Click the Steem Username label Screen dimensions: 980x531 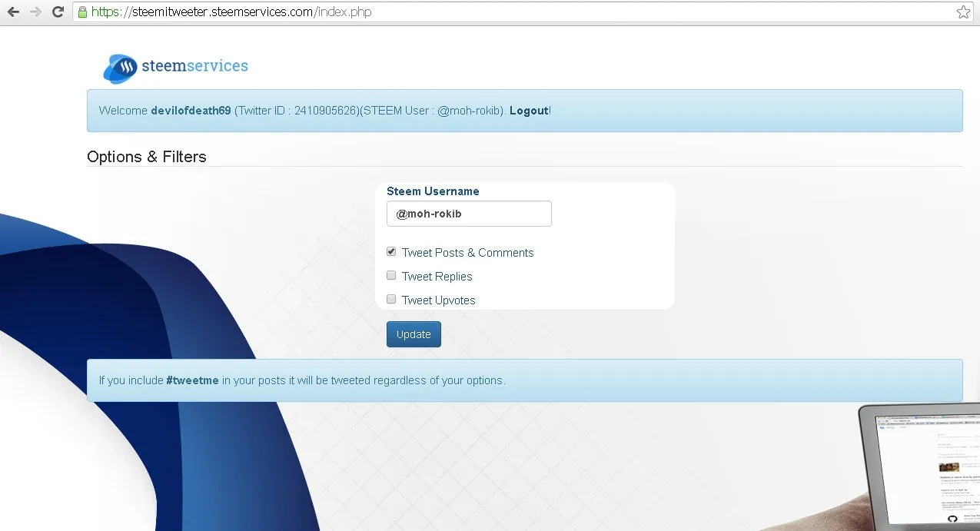pyautogui.click(x=433, y=191)
